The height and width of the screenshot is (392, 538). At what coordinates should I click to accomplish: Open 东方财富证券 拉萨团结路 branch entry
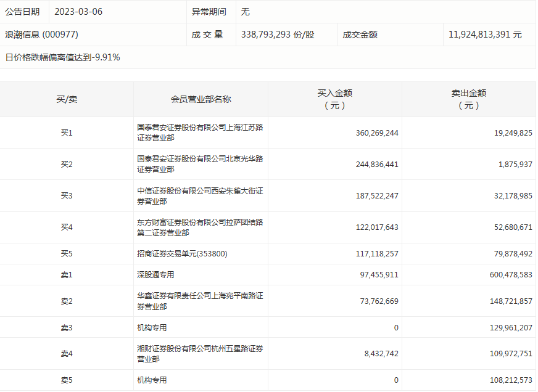pyautogui.click(x=200, y=227)
